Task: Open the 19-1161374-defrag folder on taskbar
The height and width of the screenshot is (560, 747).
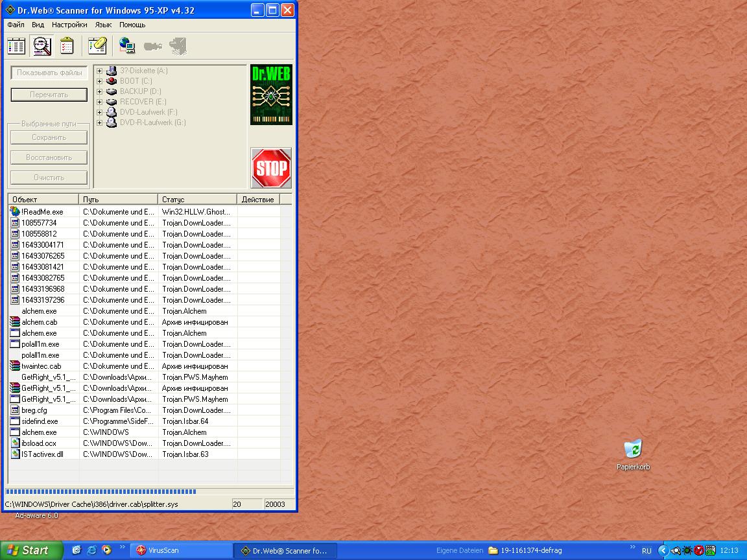Action: [525, 550]
